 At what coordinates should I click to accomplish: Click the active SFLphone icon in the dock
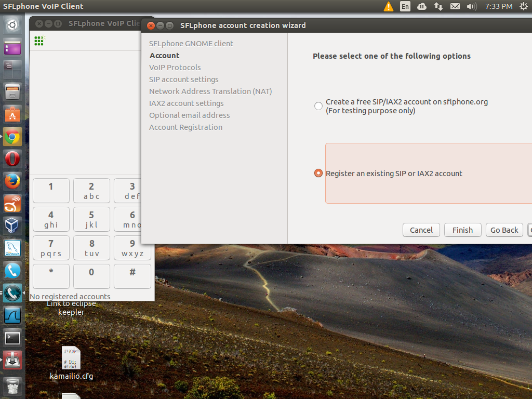point(12,292)
